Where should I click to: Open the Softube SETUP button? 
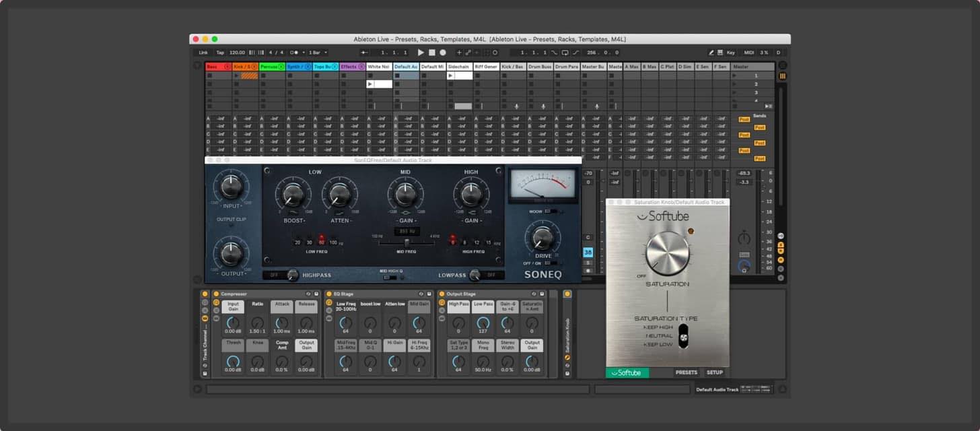click(x=715, y=372)
